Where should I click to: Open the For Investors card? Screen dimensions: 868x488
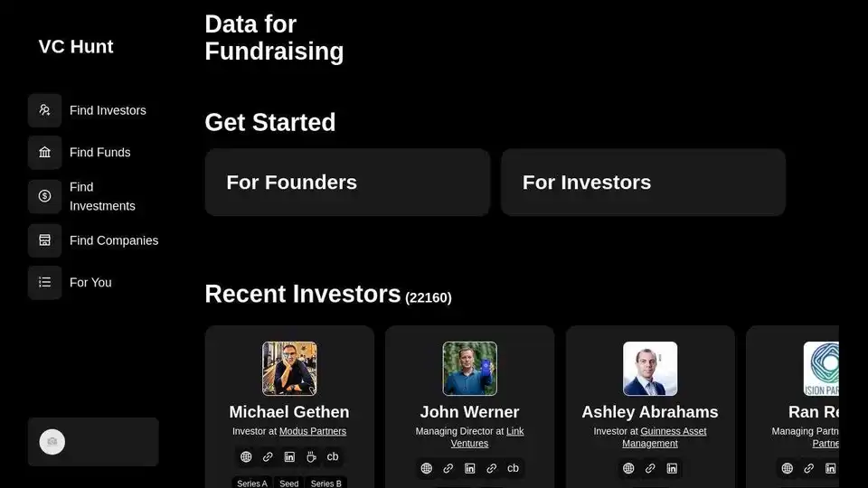click(x=643, y=182)
